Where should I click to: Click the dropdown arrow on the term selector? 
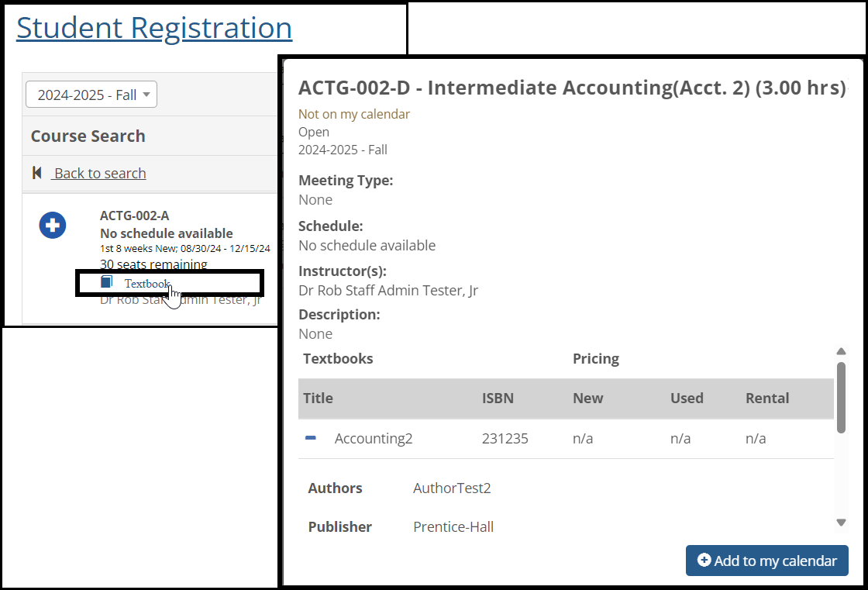tap(146, 95)
